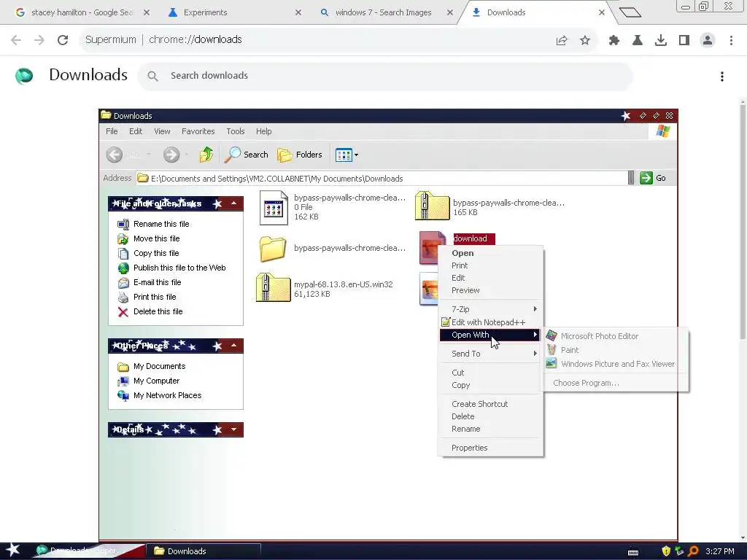
Task: Open the Extensions puzzle icon
Action: 614,41
